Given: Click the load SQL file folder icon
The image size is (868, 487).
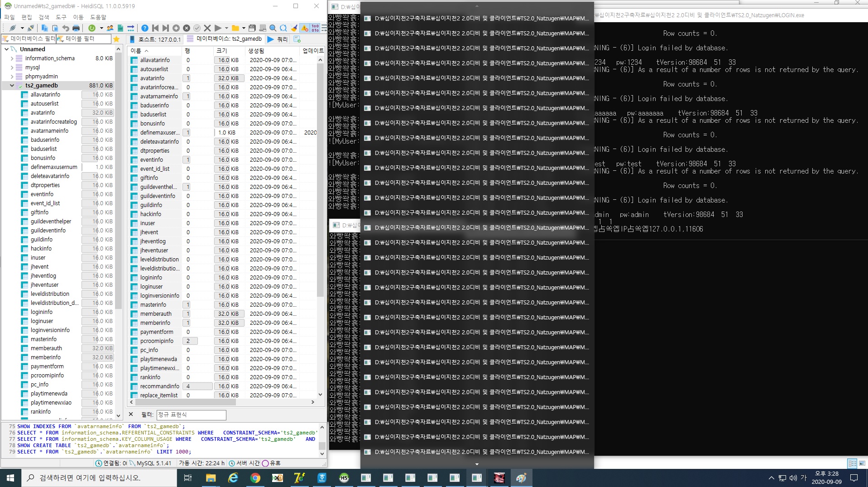Looking at the screenshot, I should pyautogui.click(x=235, y=28).
